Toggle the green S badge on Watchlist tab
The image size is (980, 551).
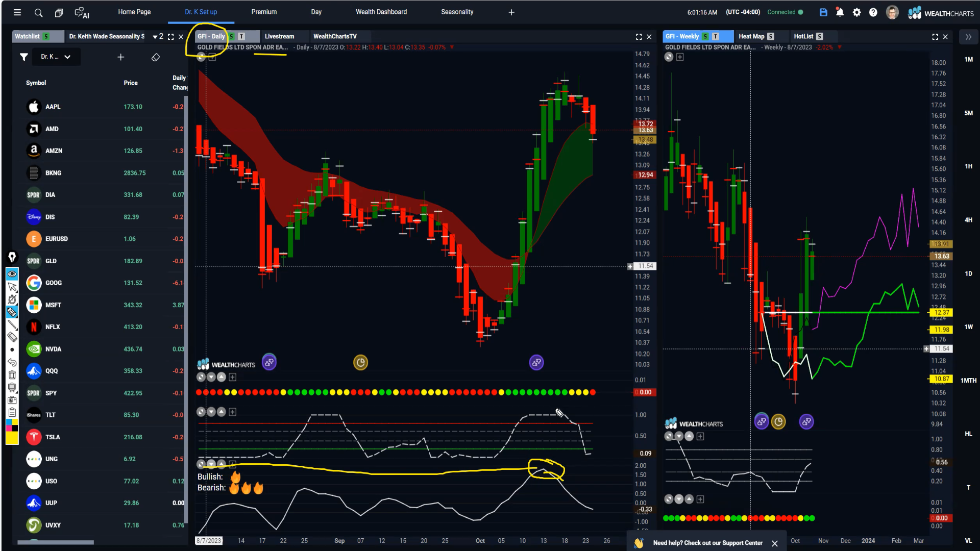coord(46,36)
